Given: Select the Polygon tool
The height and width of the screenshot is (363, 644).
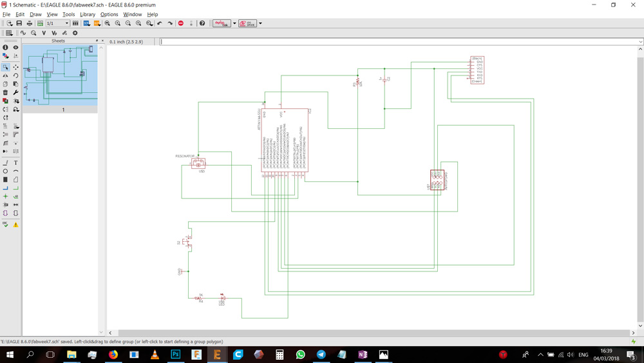Looking at the screenshot, I should pyautogui.click(x=15, y=180).
